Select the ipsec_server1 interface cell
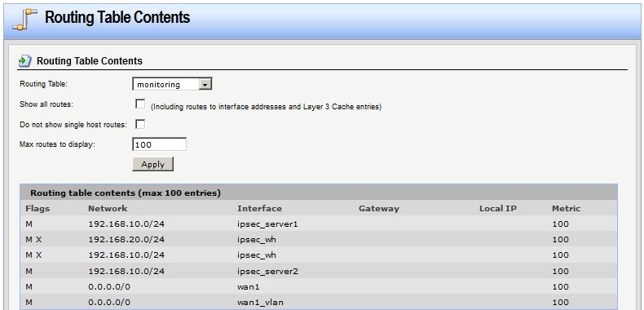This screenshot has width=644, height=310. [x=267, y=224]
